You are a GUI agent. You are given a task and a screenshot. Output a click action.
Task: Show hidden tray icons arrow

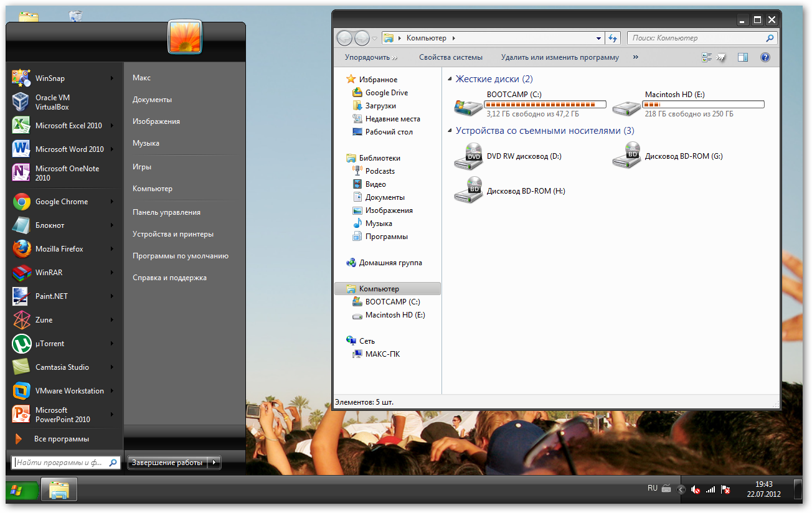(x=681, y=490)
